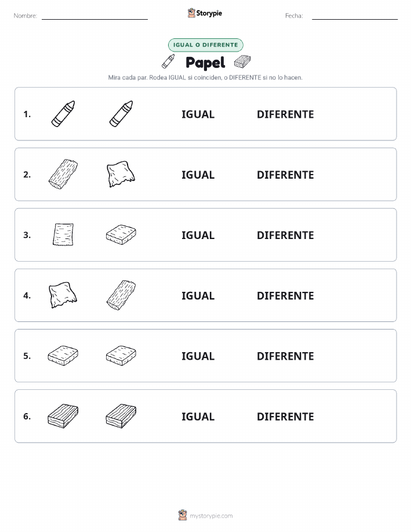Click the sponge block image in row 3
This screenshot has height=532, width=411.
pos(121,234)
